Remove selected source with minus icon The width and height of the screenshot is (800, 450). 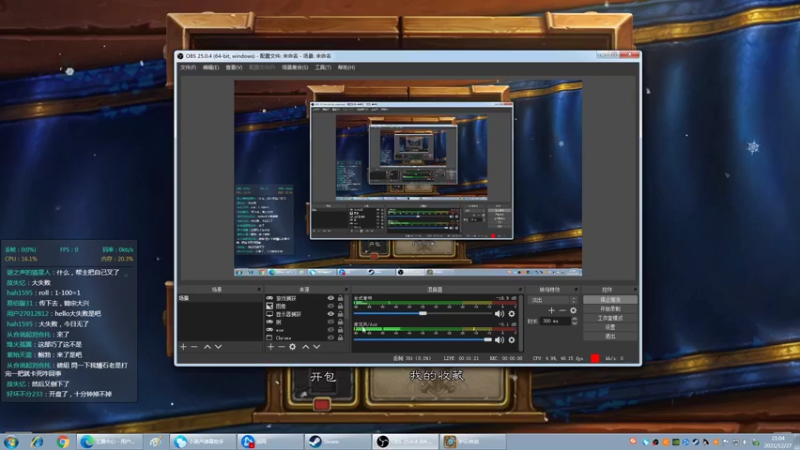(281, 347)
